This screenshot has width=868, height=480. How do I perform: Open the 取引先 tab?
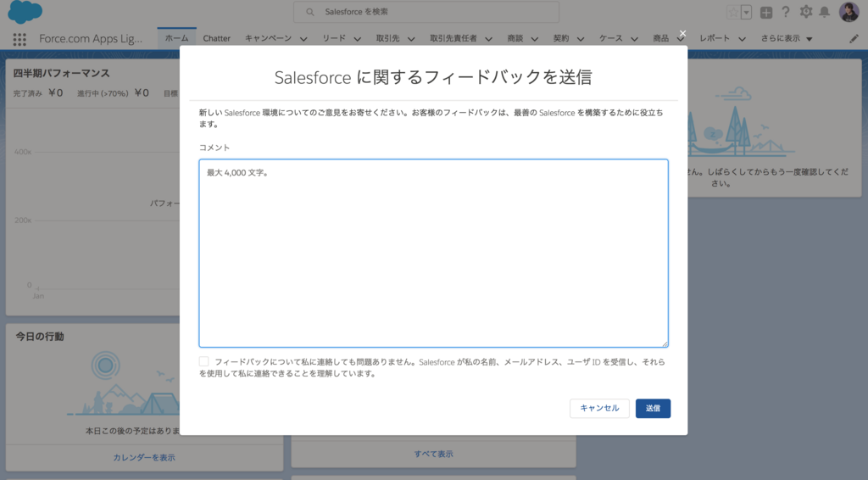[387, 38]
